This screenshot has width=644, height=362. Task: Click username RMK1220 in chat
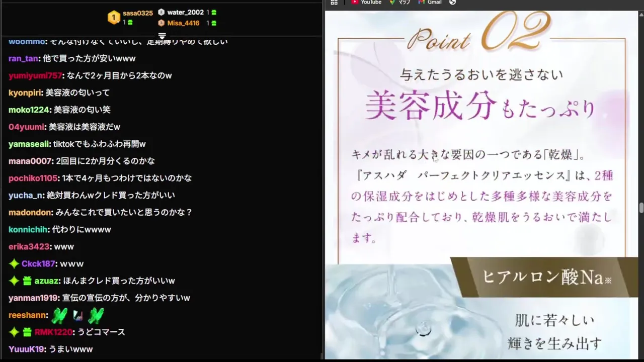pyautogui.click(x=53, y=332)
